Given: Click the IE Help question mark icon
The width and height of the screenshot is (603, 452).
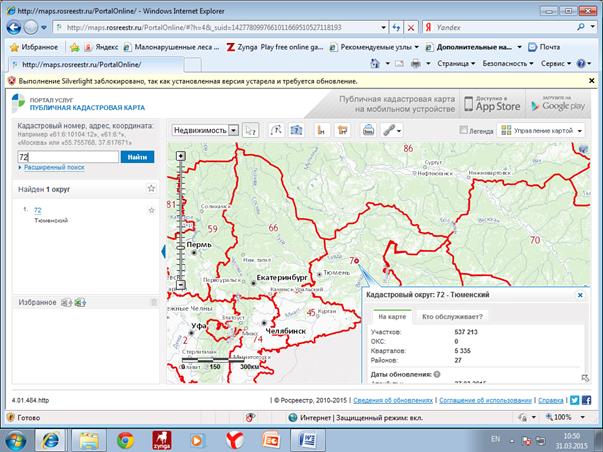Looking at the screenshot, I should click(581, 63).
